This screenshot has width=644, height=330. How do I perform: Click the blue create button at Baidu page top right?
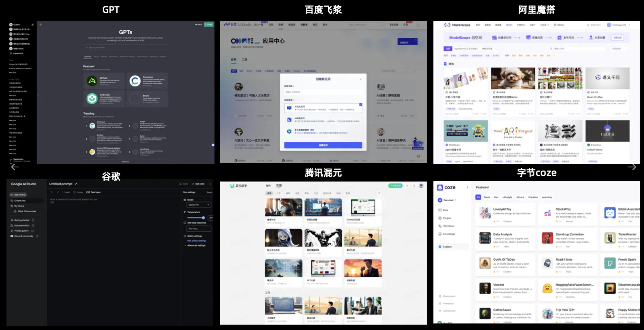407,41
